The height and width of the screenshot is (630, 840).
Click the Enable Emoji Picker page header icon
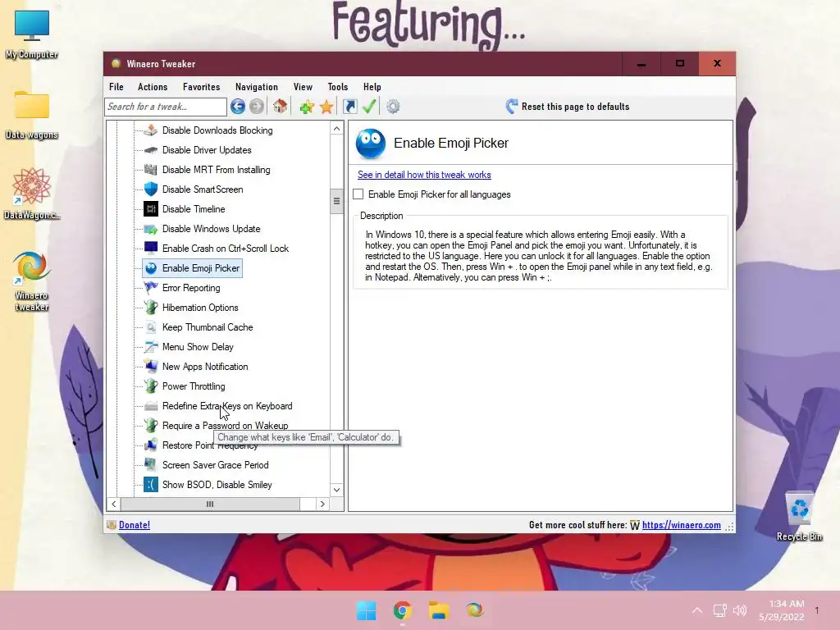(371, 144)
